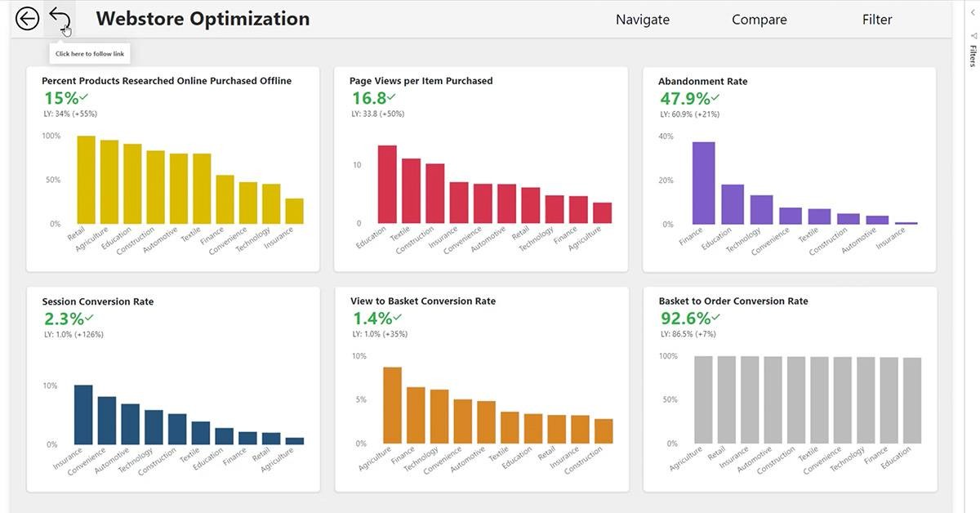Image resolution: width=980 pixels, height=513 pixels.
Task: Open the Navigate menu
Action: click(x=642, y=19)
